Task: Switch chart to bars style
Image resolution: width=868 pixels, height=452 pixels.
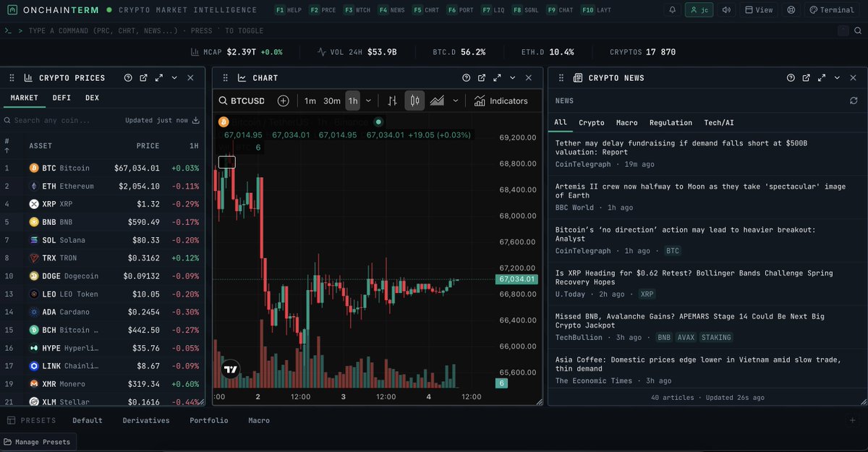Action: (x=392, y=101)
